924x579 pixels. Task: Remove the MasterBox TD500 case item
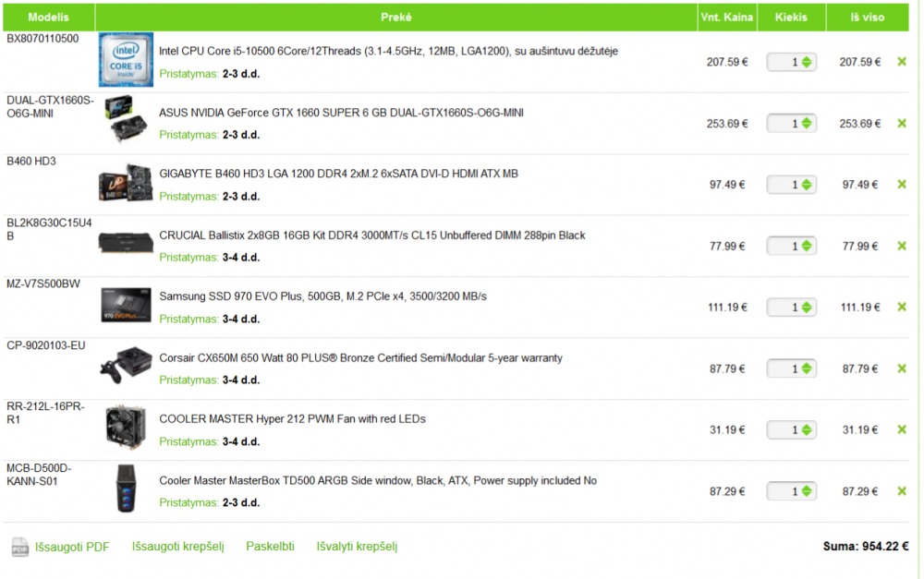(902, 491)
